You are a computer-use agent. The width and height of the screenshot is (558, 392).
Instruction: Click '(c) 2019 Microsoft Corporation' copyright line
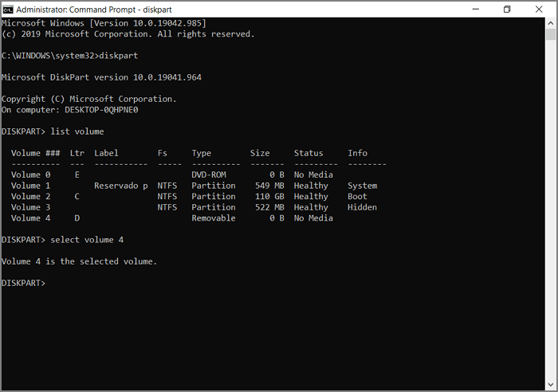point(128,34)
